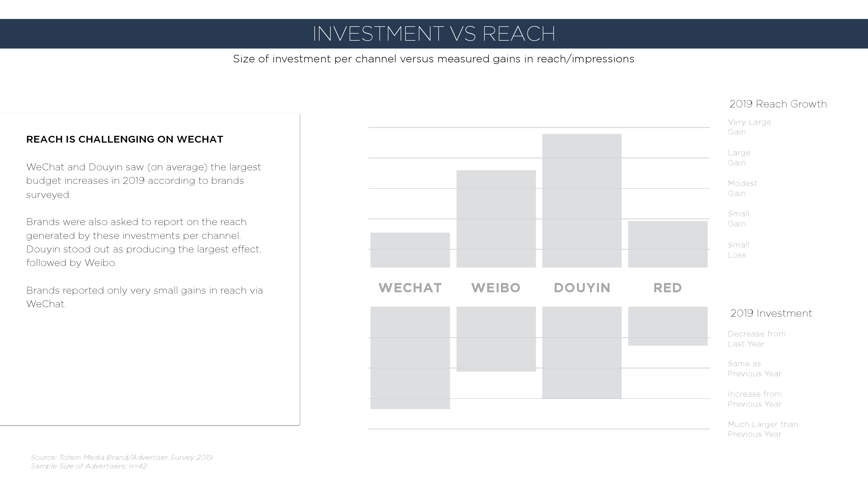Select RED's 2019 investment bar
The image size is (868, 488).
(x=668, y=326)
